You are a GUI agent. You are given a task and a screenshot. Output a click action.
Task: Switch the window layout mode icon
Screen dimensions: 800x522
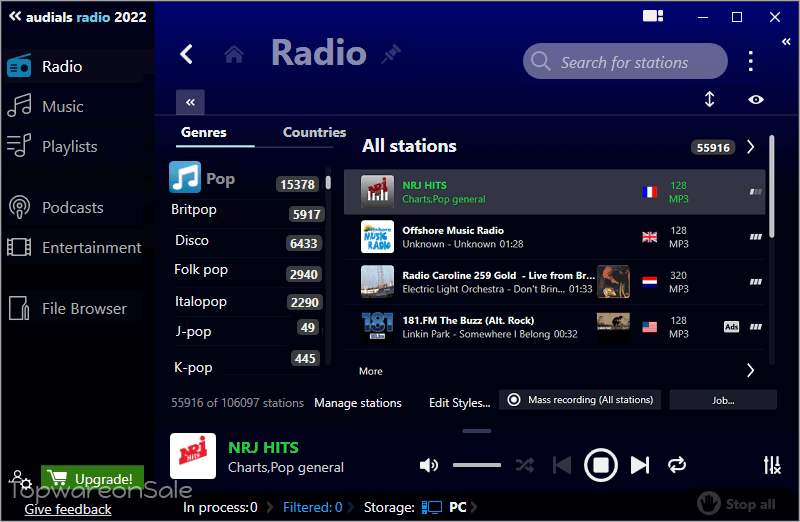653,16
